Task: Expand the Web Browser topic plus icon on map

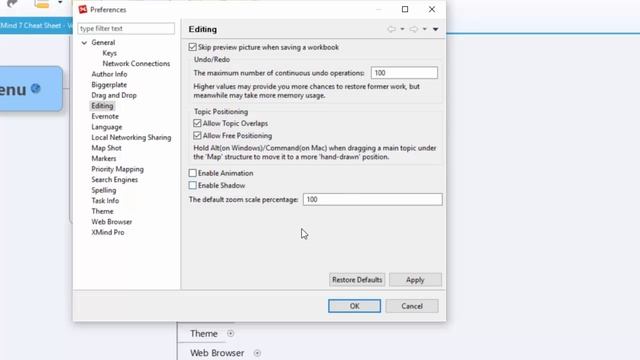Action: click(257, 353)
